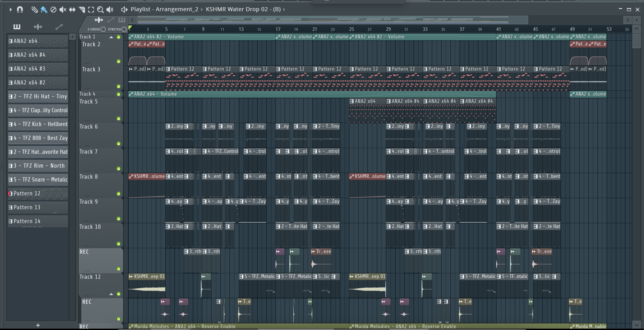The height and width of the screenshot is (330, 644).
Task: Switch clip focus to pattern clips
Action: (x=122, y=20)
